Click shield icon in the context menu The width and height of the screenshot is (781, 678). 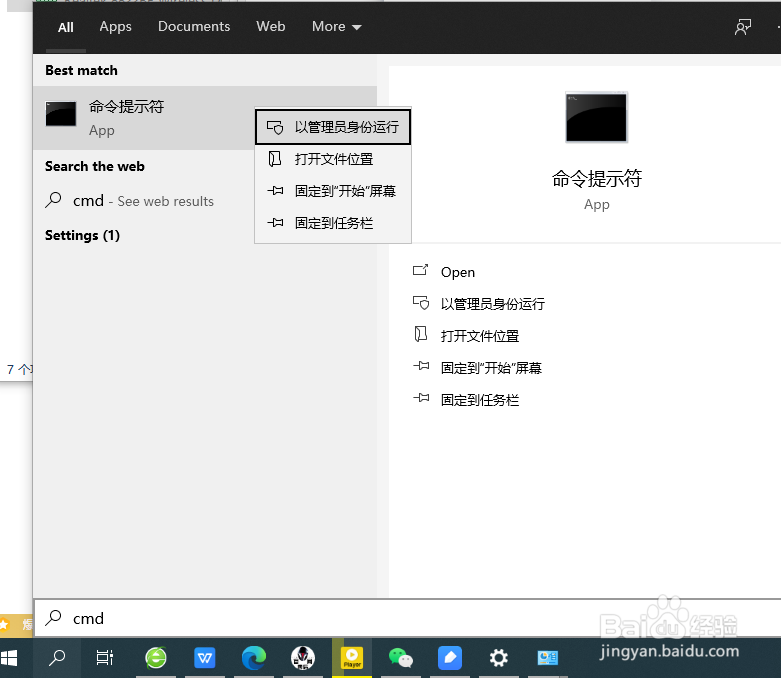pos(275,128)
